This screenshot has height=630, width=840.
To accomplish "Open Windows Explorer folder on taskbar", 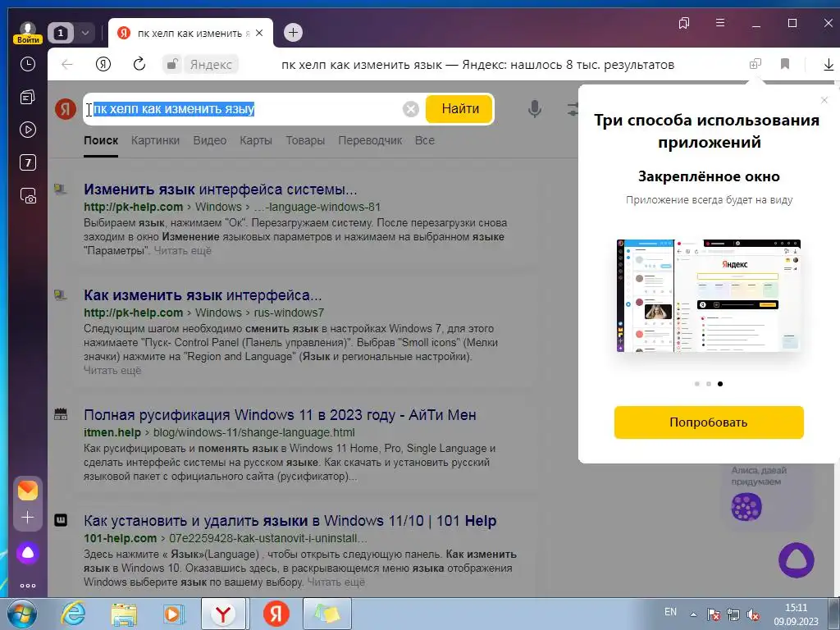I will pos(124,614).
